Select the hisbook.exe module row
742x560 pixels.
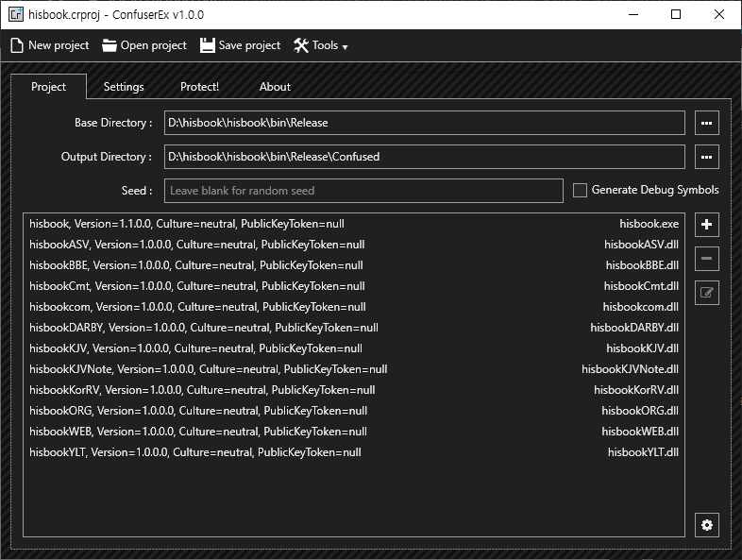[x=353, y=224]
